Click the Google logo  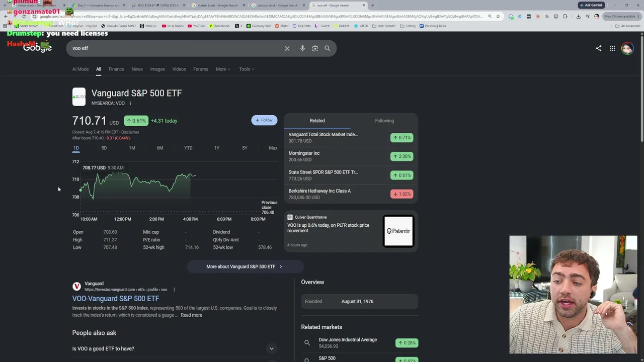(x=37, y=48)
